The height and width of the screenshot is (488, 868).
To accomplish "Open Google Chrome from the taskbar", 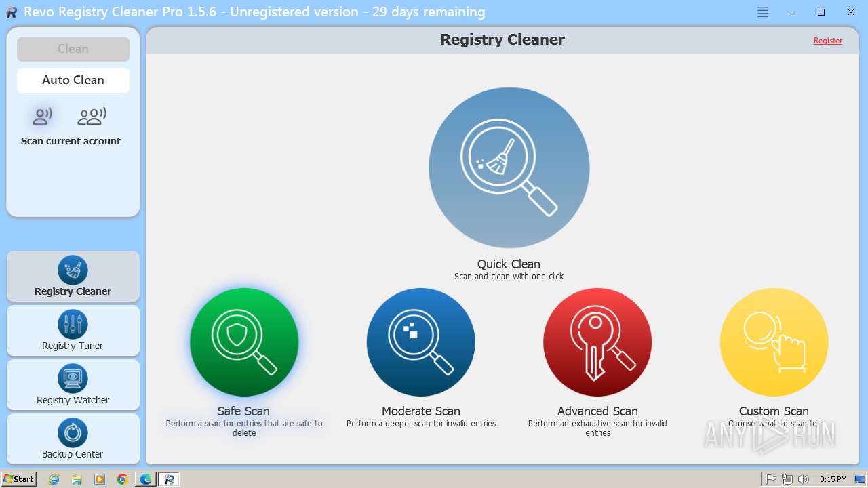I will pyautogui.click(x=123, y=479).
